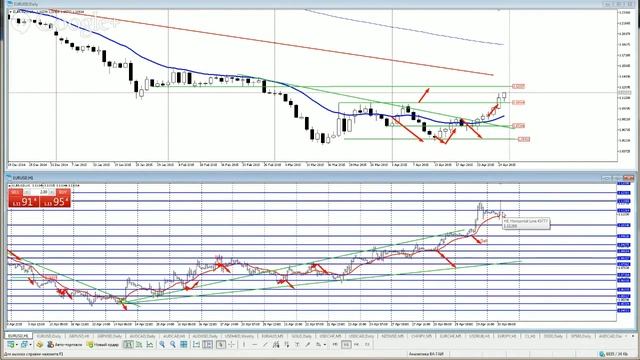Select the text label tool
The height and width of the screenshot is (360, 640).
tap(308, 345)
